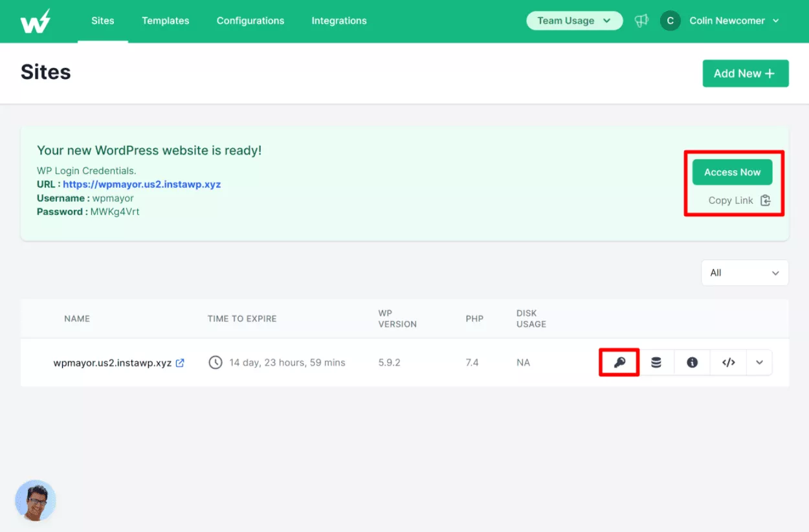Click the copy link clipboard icon
809x532 pixels.
(766, 200)
